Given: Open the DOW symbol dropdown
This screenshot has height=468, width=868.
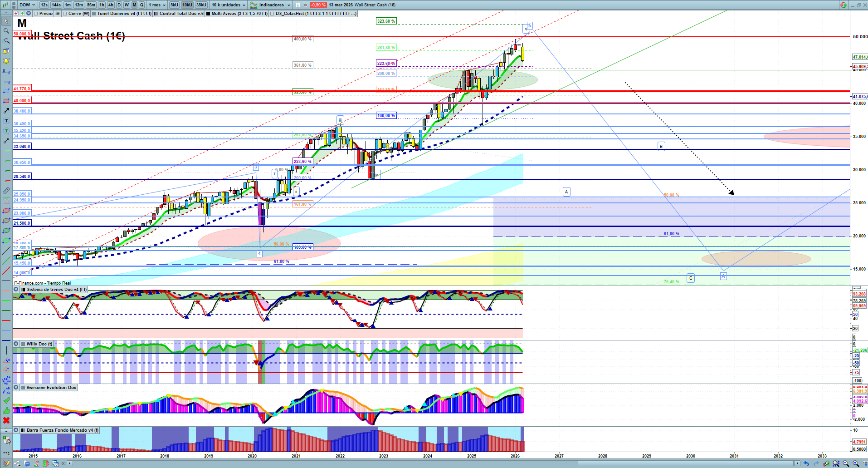Looking at the screenshot, I should [27, 5].
